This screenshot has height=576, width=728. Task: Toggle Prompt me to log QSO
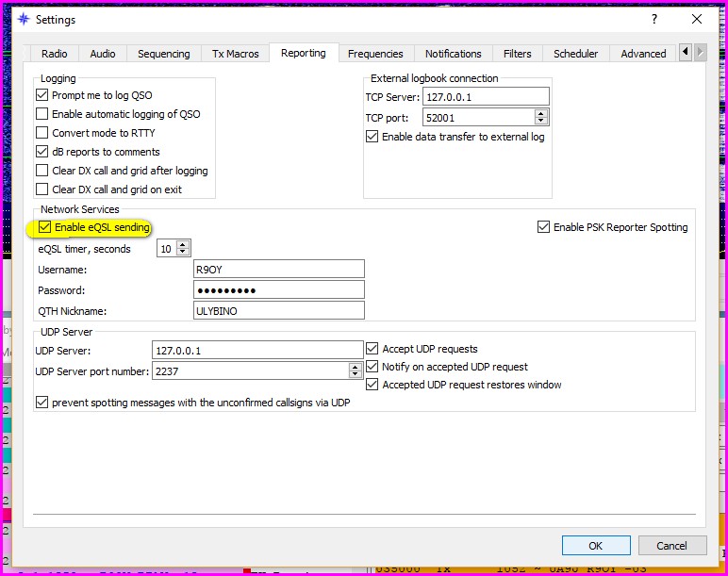coord(42,95)
